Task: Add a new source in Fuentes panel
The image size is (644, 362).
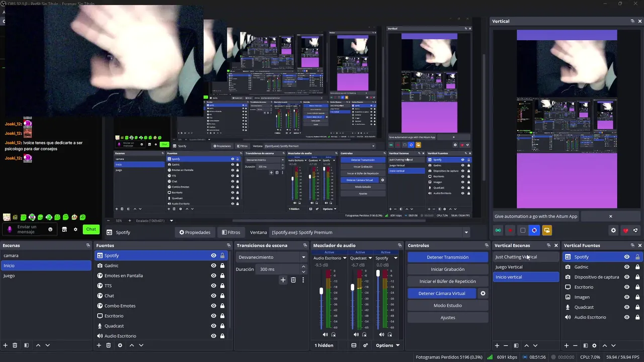Action: click(x=99, y=345)
